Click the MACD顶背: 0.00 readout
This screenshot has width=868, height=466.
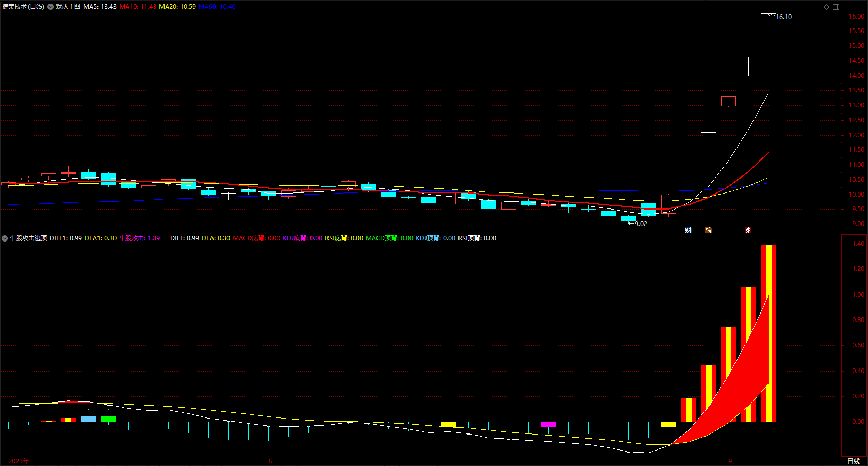pyautogui.click(x=389, y=238)
